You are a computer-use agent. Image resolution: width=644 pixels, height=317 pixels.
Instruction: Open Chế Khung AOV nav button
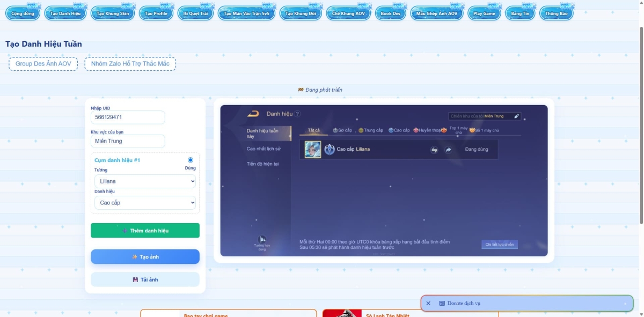pos(348,13)
